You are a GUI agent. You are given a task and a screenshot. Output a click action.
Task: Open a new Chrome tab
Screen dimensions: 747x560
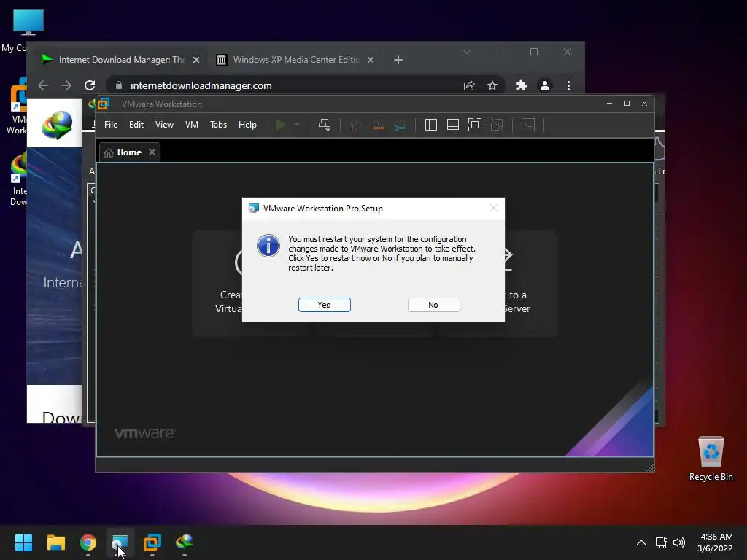point(398,60)
